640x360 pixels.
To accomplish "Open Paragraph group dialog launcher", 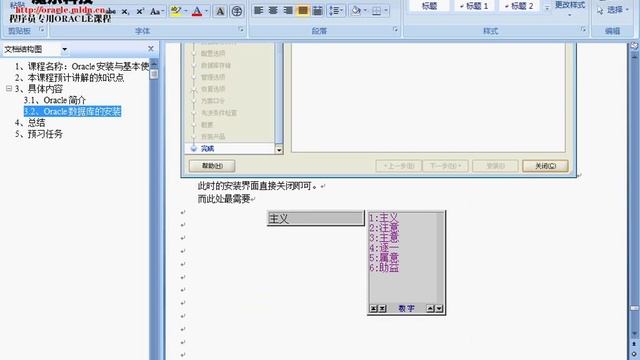I will [395, 30].
